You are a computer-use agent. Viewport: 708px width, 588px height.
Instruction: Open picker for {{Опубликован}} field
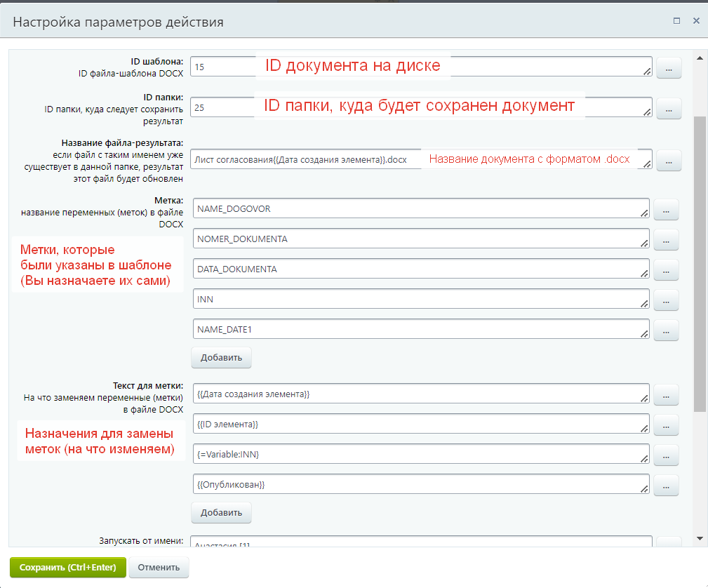click(666, 485)
